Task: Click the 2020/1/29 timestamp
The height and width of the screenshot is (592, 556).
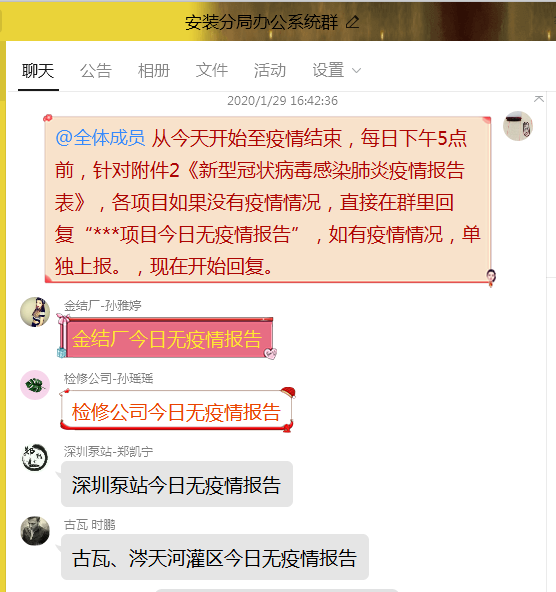Action: 282,101
